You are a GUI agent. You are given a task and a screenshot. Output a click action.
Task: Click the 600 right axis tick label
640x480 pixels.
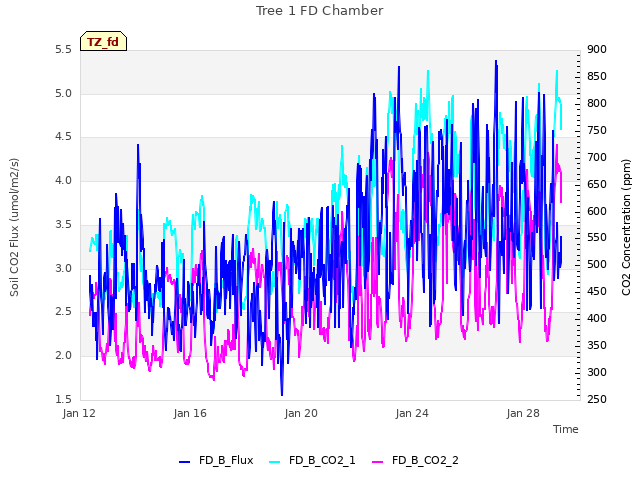[x=597, y=211]
